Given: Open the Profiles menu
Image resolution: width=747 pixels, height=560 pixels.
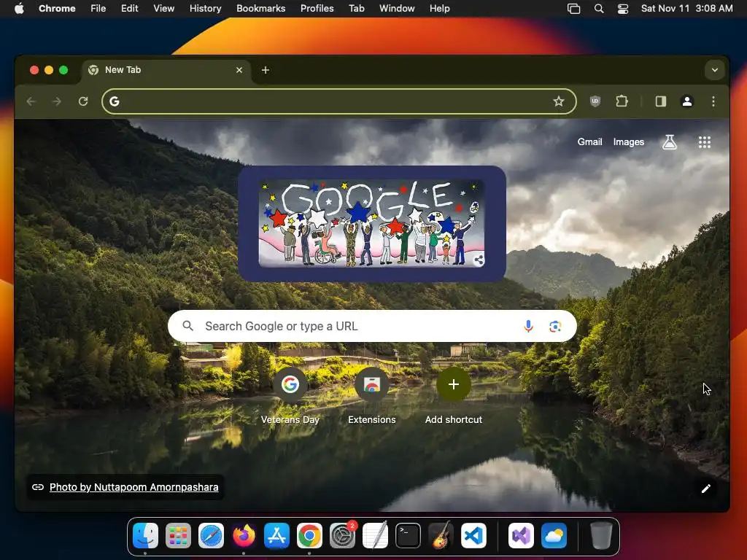Looking at the screenshot, I should tap(317, 9).
